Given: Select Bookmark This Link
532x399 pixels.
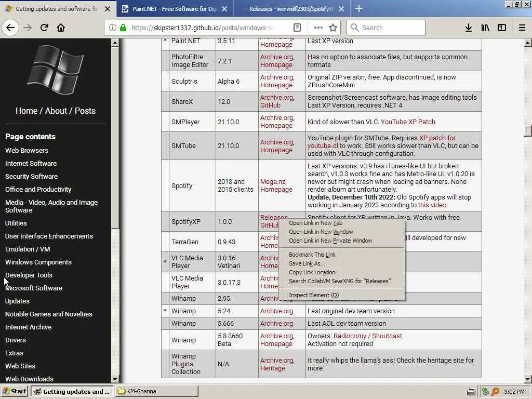Looking at the screenshot, I should [x=312, y=255].
